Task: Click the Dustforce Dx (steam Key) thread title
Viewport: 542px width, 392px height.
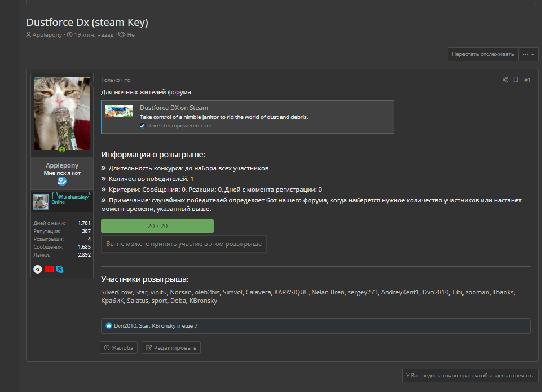Action: 87,23
